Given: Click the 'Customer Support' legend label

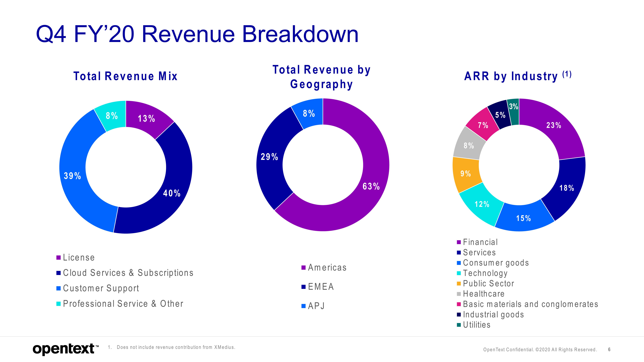Looking at the screenshot, I should [101, 288].
